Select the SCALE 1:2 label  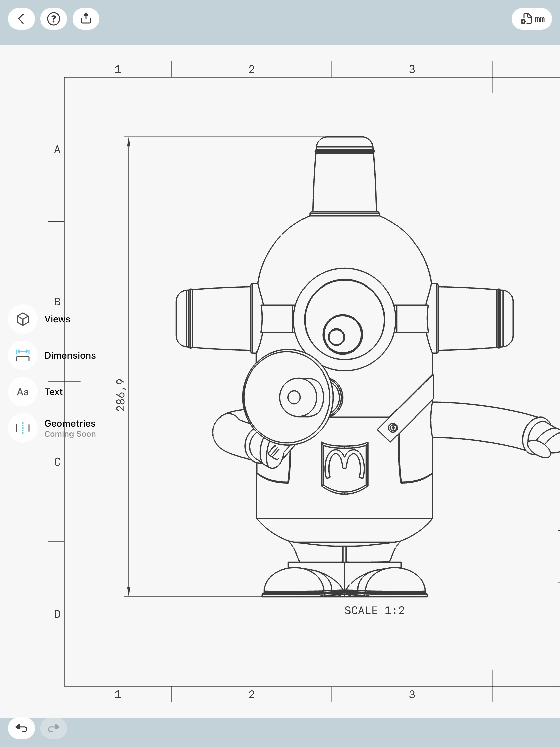(x=374, y=611)
